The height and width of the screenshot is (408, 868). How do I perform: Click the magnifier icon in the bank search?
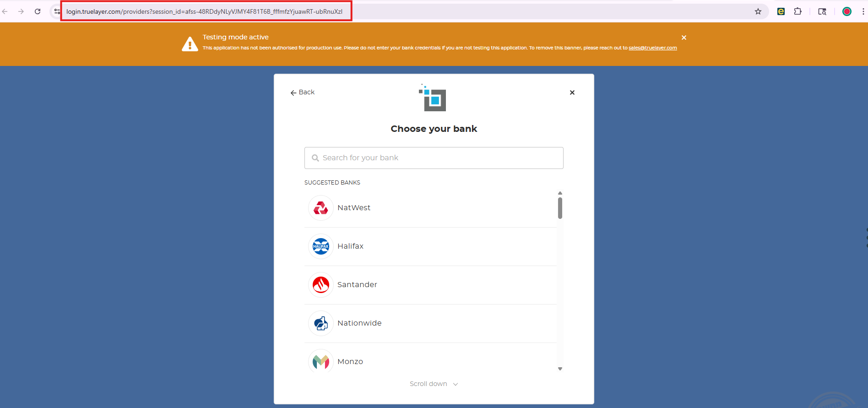coord(315,158)
